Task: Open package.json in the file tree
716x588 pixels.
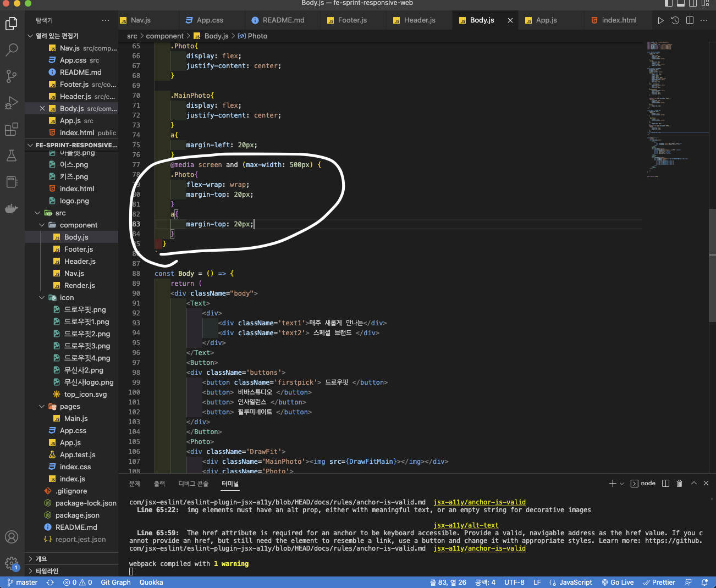Action: pos(78,515)
